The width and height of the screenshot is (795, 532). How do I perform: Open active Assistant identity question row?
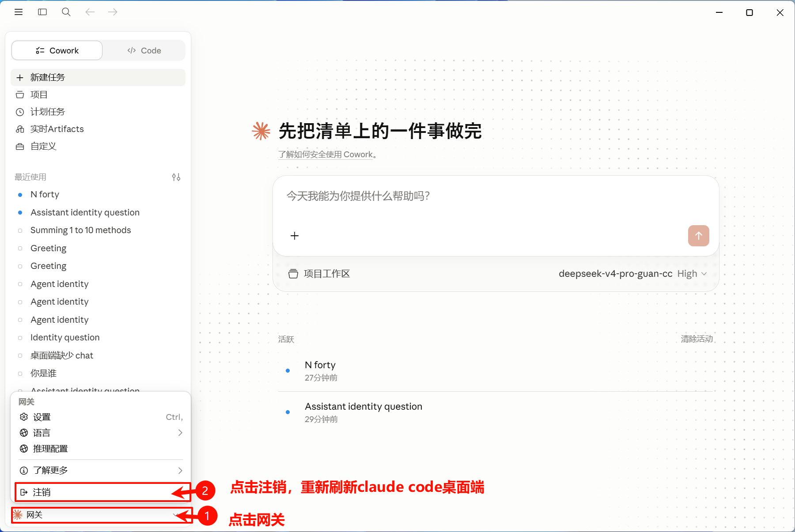496,412
